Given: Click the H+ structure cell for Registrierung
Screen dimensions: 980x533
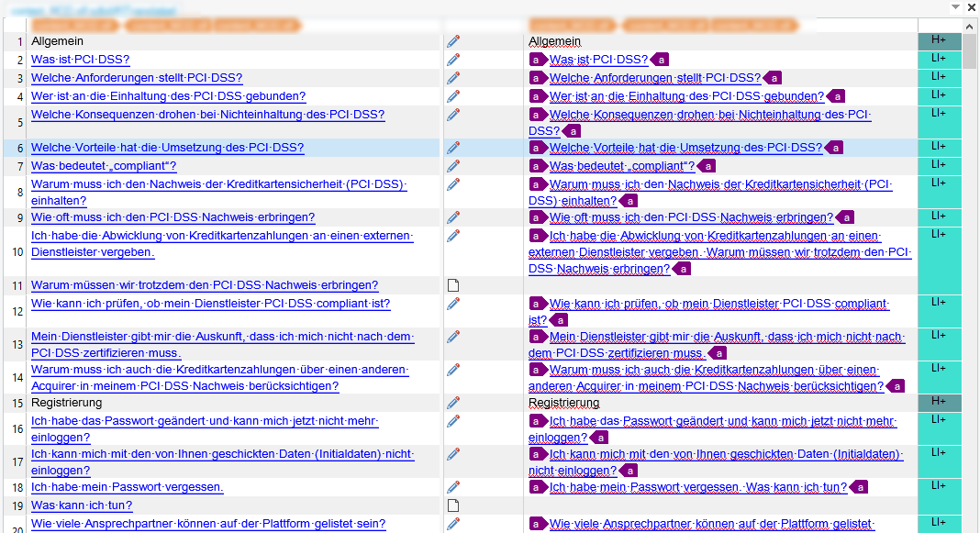Looking at the screenshot, I should pos(940,403).
